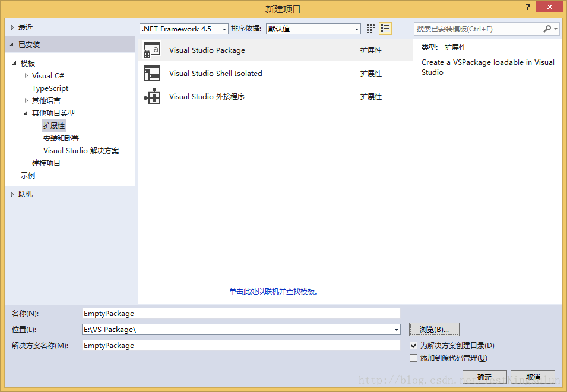Click the 取消 button
567x392 pixels.
[x=533, y=377]
